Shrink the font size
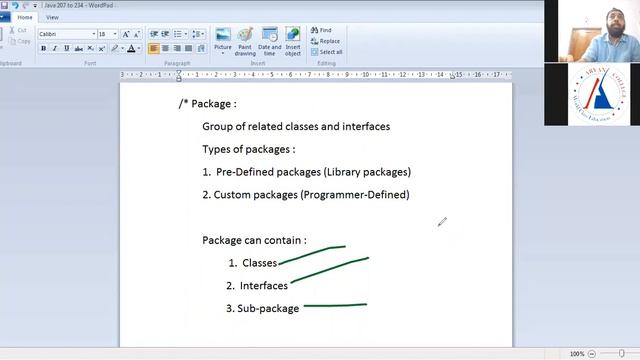Screen dimensions: 640x360 (137, 34)
